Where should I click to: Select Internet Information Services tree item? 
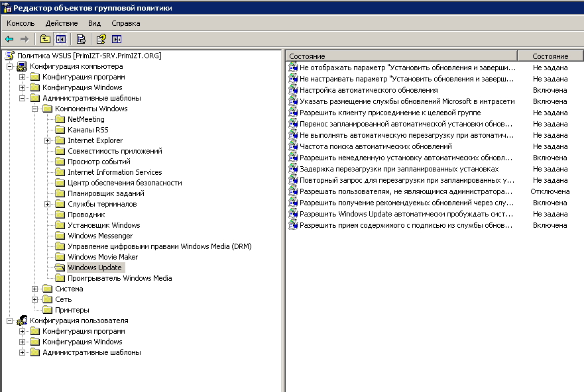pos(115,172)
